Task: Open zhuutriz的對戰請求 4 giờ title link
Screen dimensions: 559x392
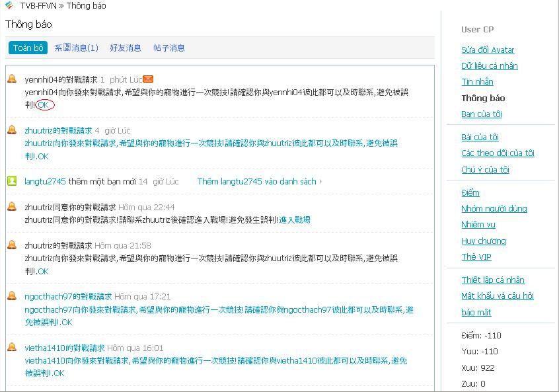Action: point(58,130)
